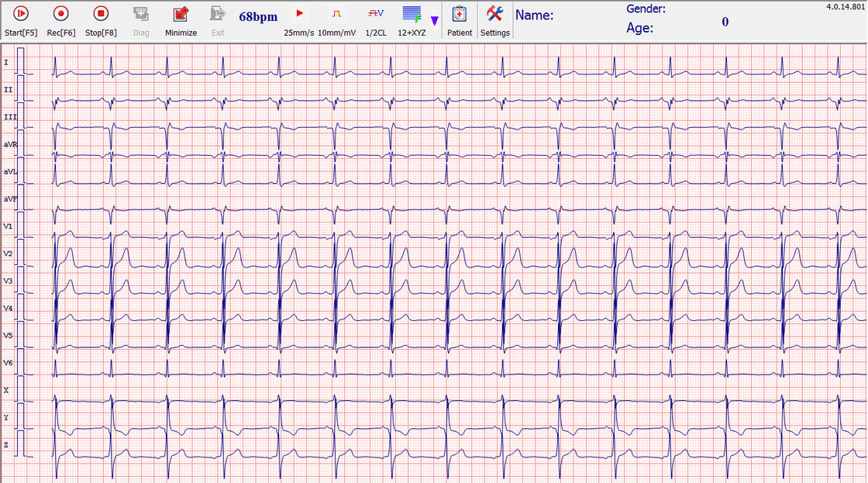Image resolution: width=868 pixels, height=483 pixels.
Task: Click the 68bpm heart rate readout
Action: 258,17
